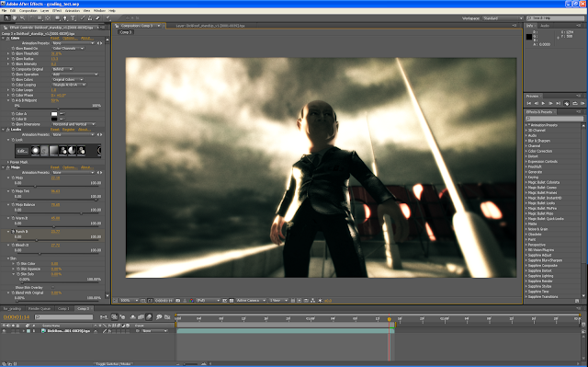The width and height of the screenshot is (588, 367).
Task: Open the Workspace Standard dropdown
Action: coord(503,18)
